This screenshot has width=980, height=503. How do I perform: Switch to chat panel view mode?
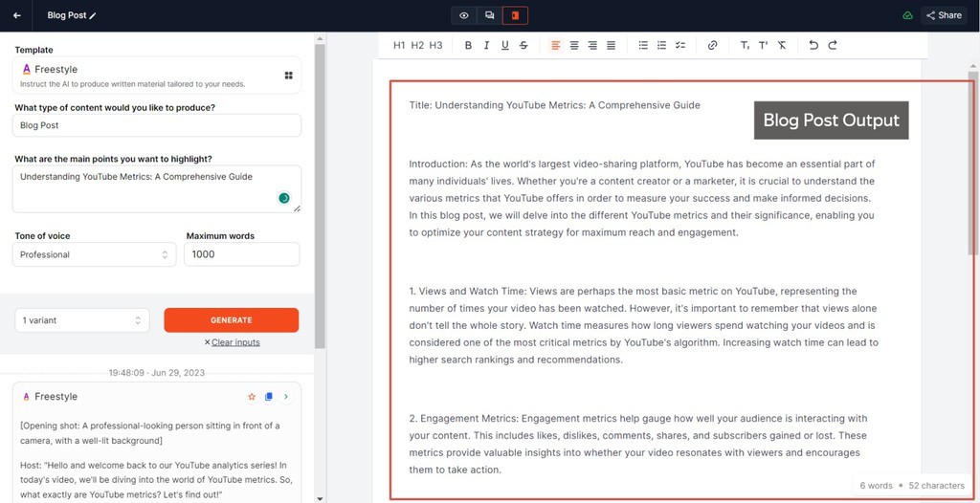[489, 15]
